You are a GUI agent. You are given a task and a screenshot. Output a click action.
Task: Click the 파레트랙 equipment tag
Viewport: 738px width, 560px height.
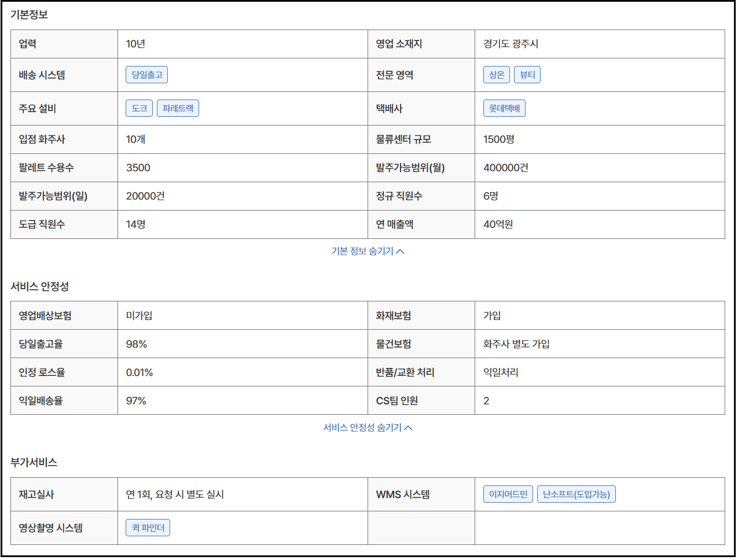coord(178,108)
